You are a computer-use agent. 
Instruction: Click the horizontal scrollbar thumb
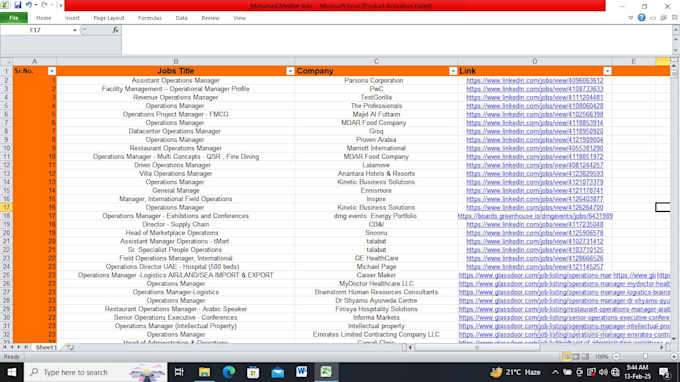pyautogui.click(x=477, y=347)
